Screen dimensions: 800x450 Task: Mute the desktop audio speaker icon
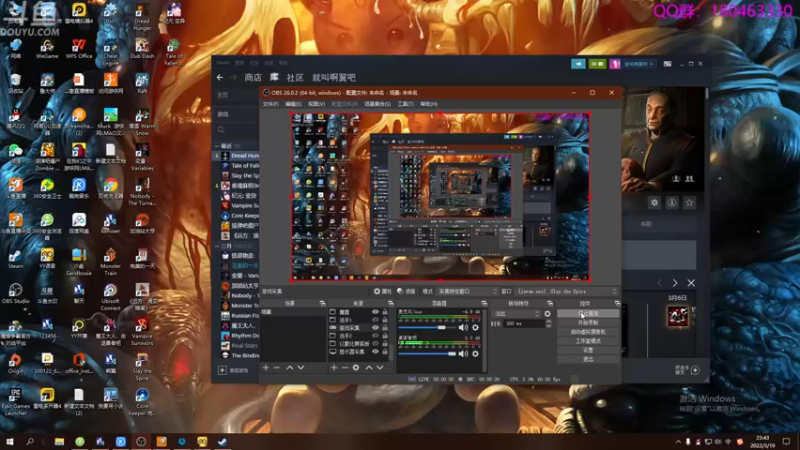point(463,354)
